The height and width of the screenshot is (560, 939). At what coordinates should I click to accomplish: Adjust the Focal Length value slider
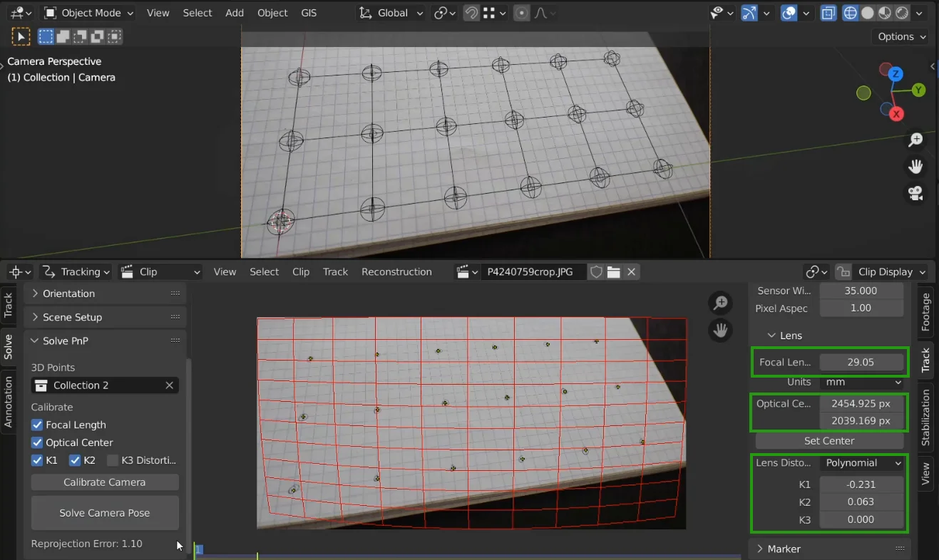pos(862,361)
